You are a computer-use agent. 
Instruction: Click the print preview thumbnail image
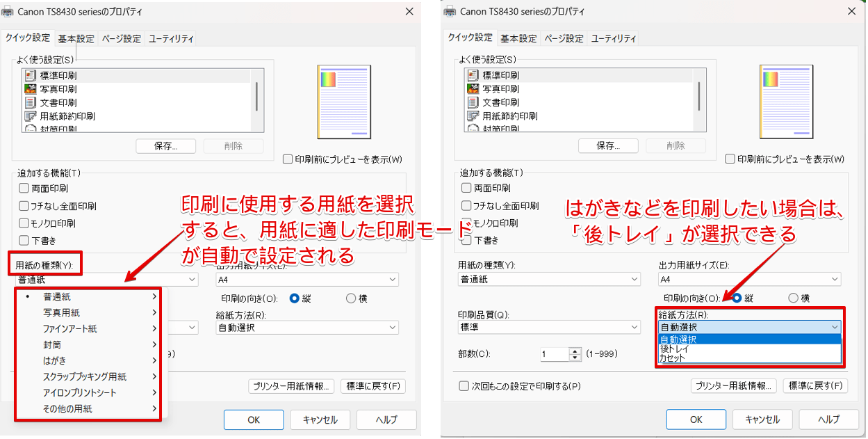click(344, 102)
